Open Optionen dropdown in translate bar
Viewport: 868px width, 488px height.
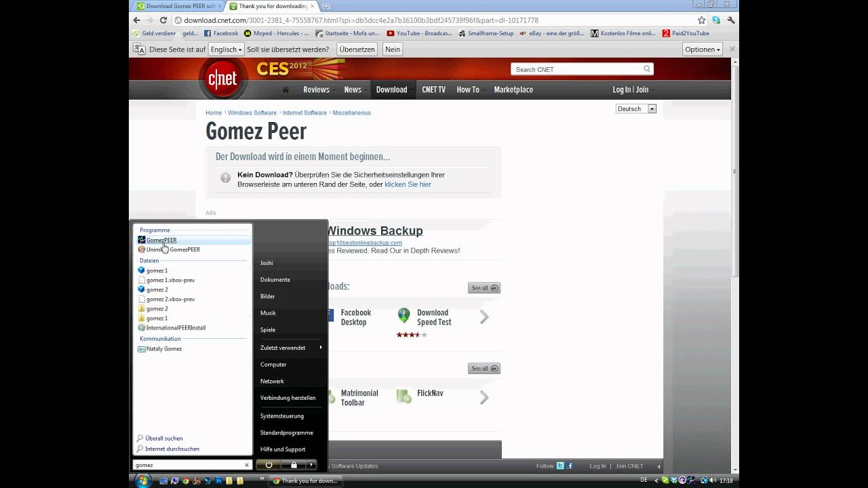[x=702, y=49]
